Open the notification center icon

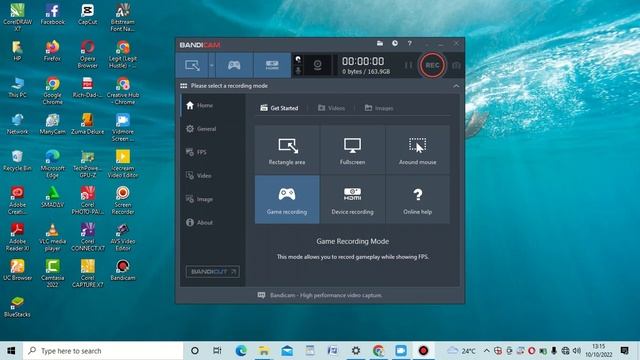coord(624,351)
